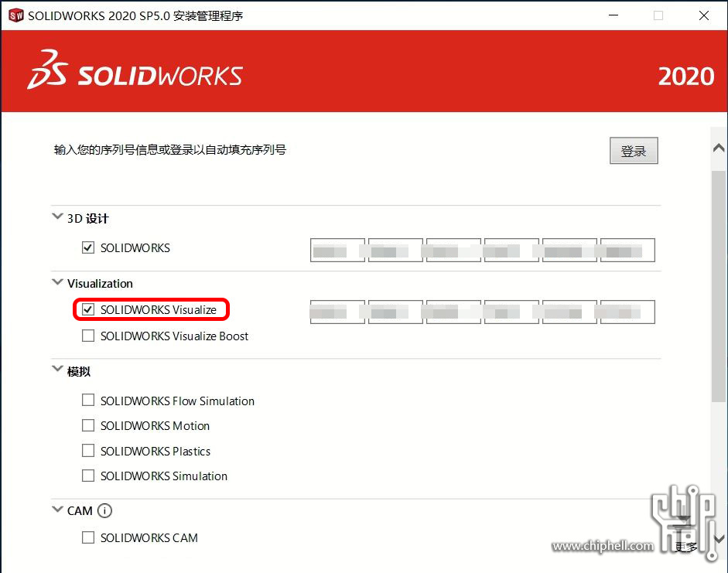Click the SOLIDWORKS Simulation label

click(164, 476)
